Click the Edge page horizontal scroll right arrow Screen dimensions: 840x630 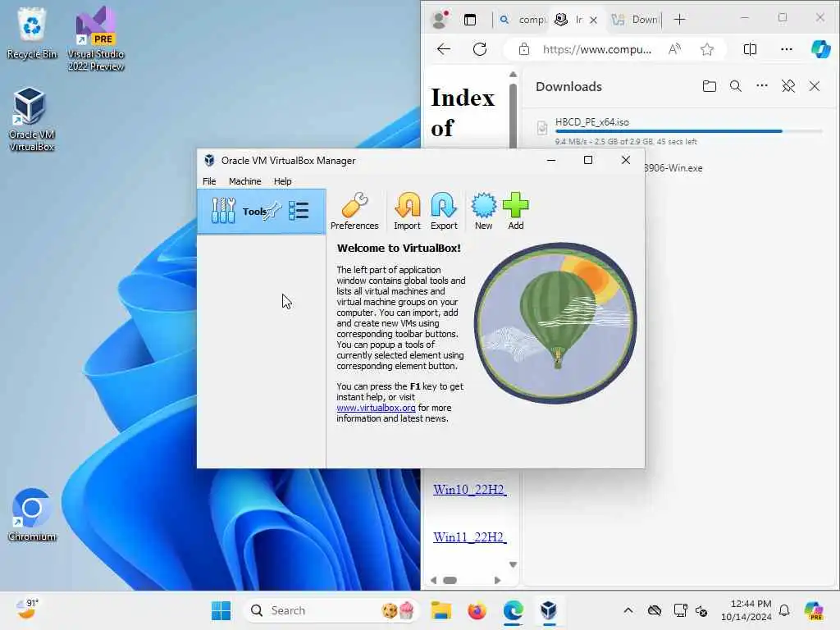pyautogui.click(x=497, y=580)
